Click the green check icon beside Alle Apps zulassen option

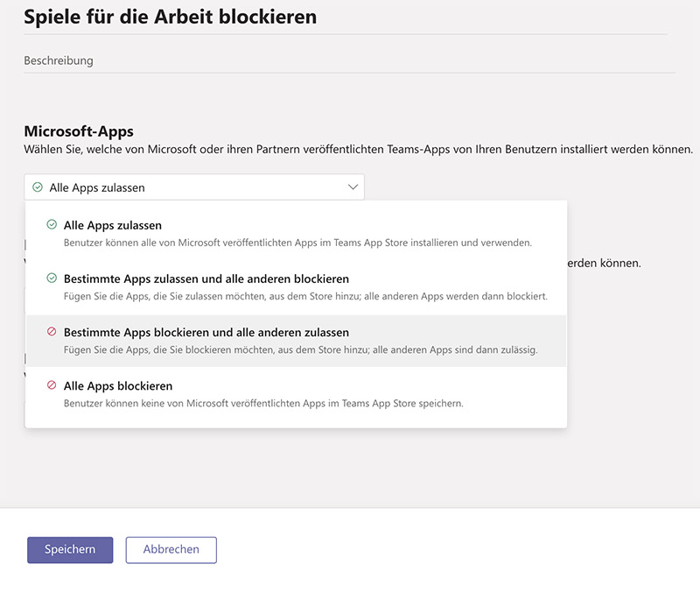[52, 225]
